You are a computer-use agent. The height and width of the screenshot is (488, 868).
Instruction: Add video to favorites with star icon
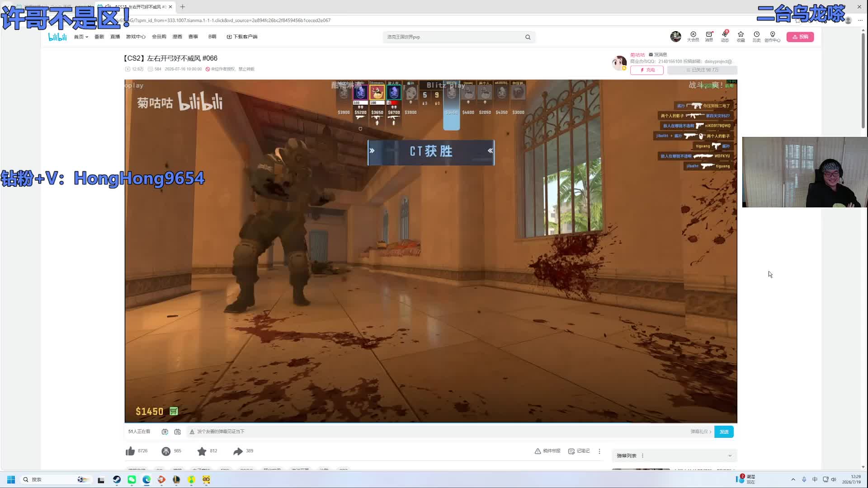pyautogui.click(x=202, y=451)
